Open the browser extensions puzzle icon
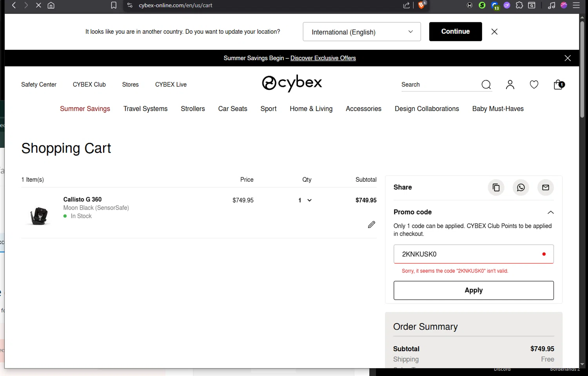 (x=519, y=5)
